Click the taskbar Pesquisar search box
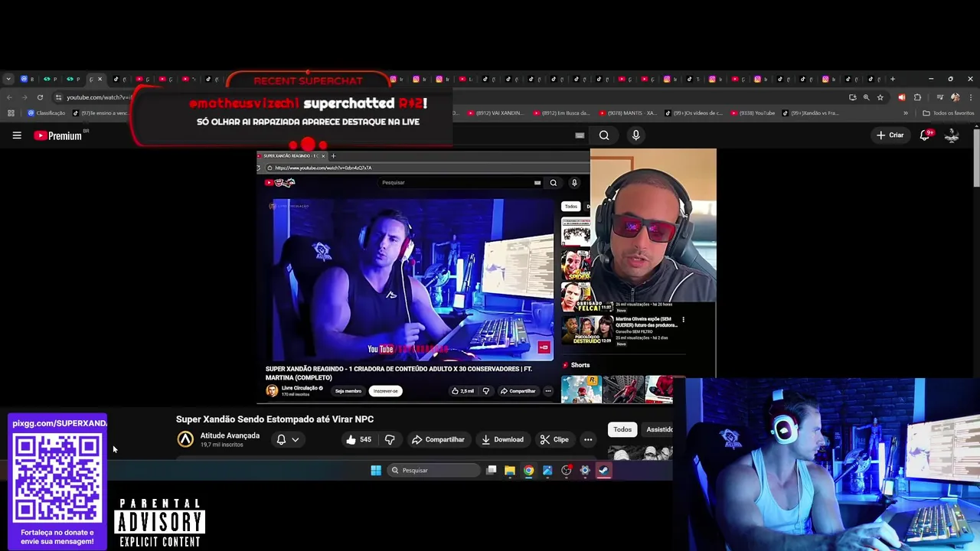Screen dimensions: 980x551 tap(433, 471)
